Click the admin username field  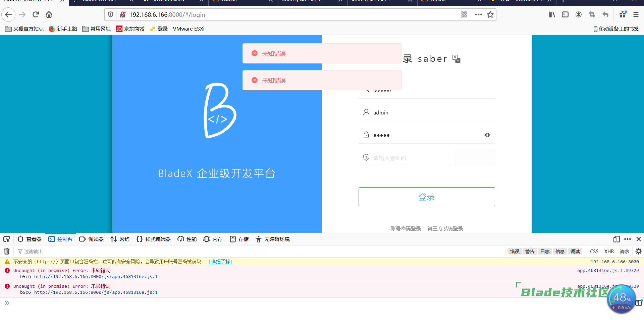pyautogui.click(x=427, y=112)
